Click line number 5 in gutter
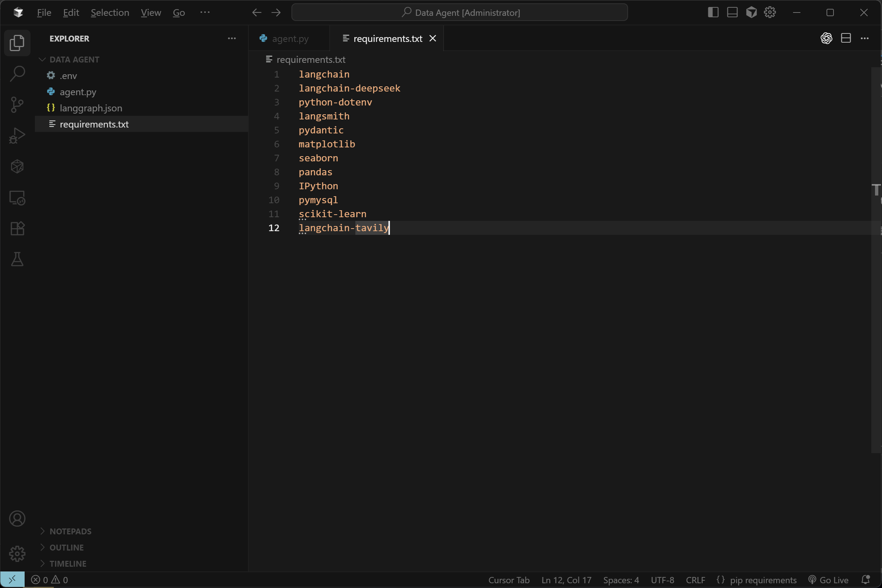The width and height of the screenshot is (882, 588). (276, 130)
